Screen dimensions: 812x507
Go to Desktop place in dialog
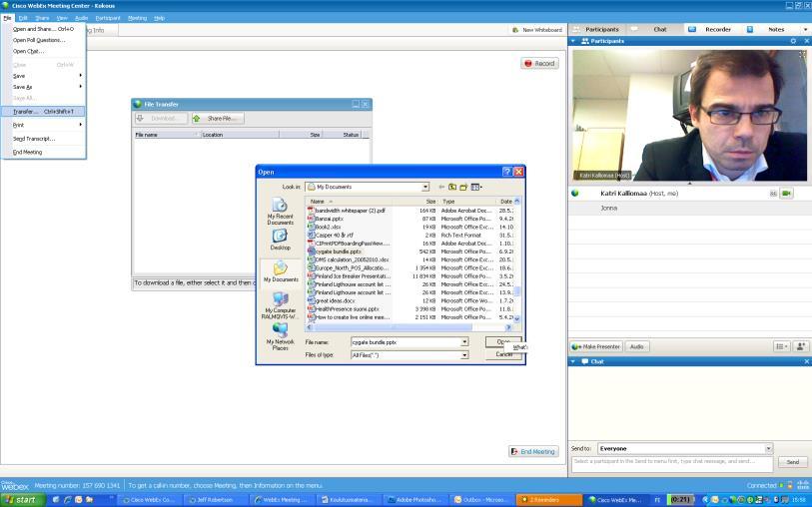click(281, 240)
